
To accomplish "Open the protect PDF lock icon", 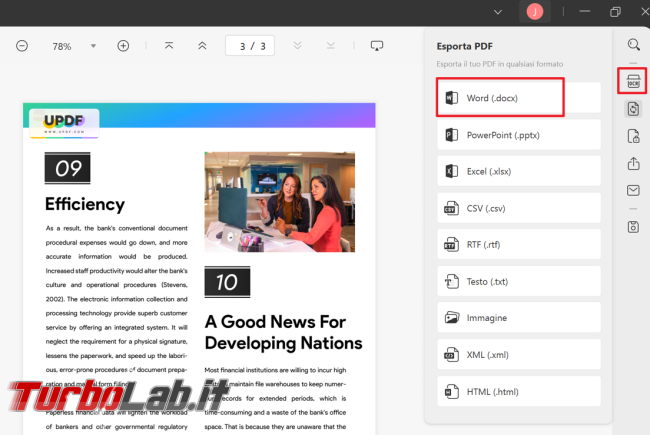I will coord(633,136).
